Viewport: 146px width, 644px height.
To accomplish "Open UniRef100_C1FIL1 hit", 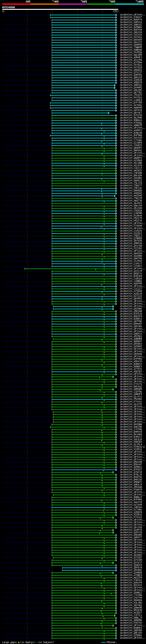I will [131, 615].
